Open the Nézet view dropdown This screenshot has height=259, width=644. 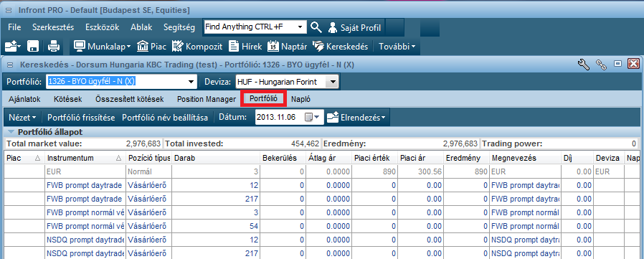click(x=22, y=117)
